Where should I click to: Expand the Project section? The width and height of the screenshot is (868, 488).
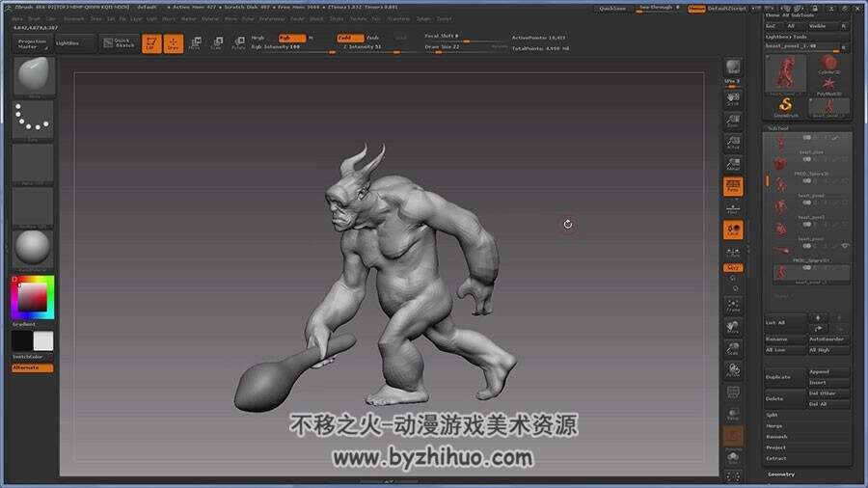[x=775, y=447]
